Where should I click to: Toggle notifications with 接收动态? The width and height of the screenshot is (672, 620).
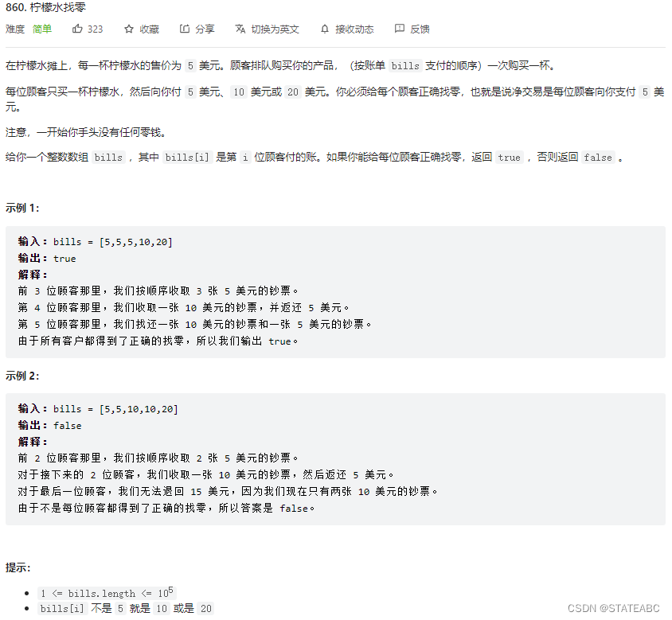click(355, 29)
